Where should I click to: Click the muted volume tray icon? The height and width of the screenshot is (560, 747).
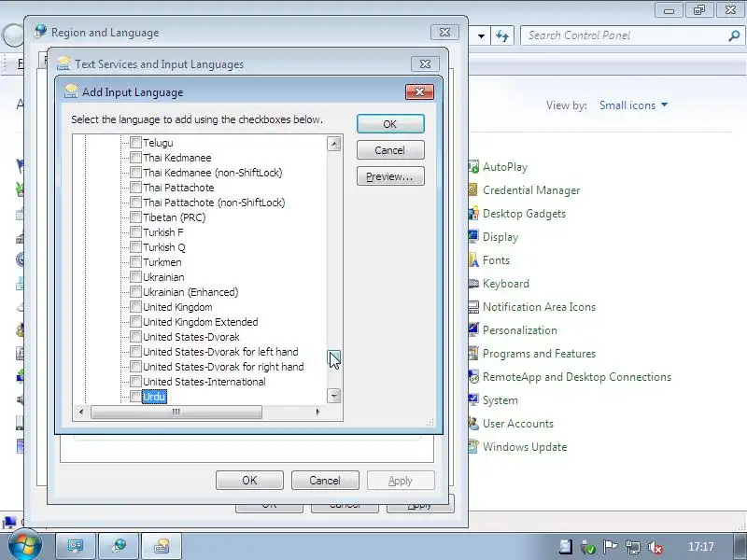coord(655,547)
